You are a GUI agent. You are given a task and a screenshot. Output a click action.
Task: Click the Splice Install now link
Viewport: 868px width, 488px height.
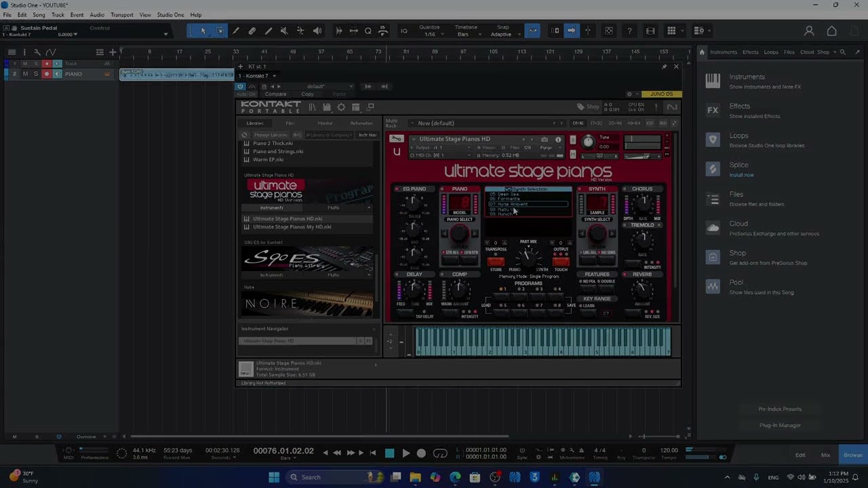point(741,175)
